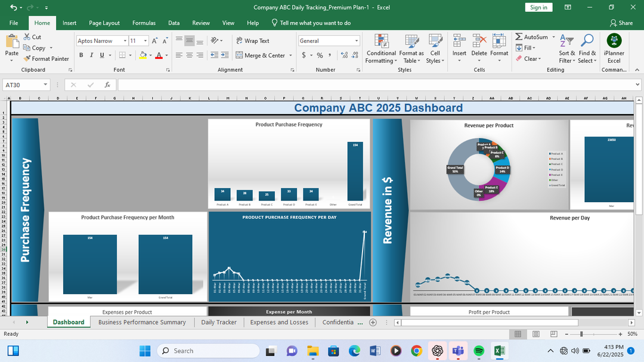Screen dimensions: 644x362
Task: Click Decrease Decimal icon
Action: point(355,55)
